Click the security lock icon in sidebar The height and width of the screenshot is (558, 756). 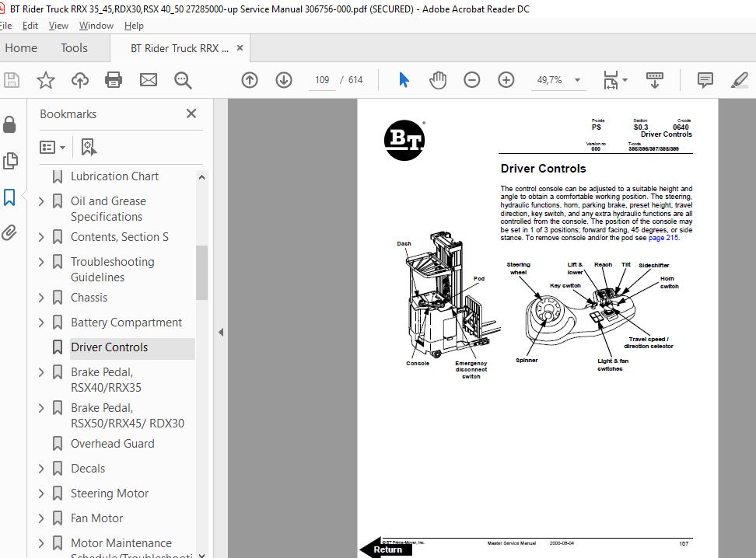pyautogui.click(x=9, y=124)
